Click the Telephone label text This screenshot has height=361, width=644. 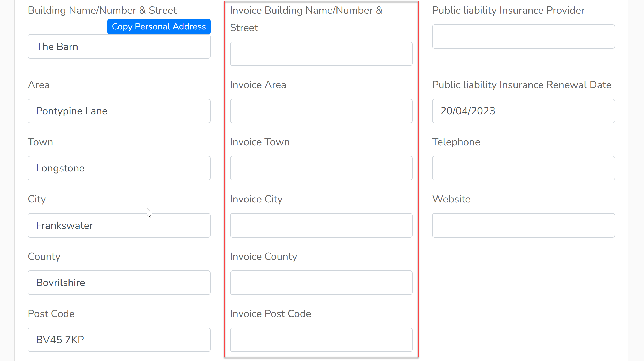(456, 142)
